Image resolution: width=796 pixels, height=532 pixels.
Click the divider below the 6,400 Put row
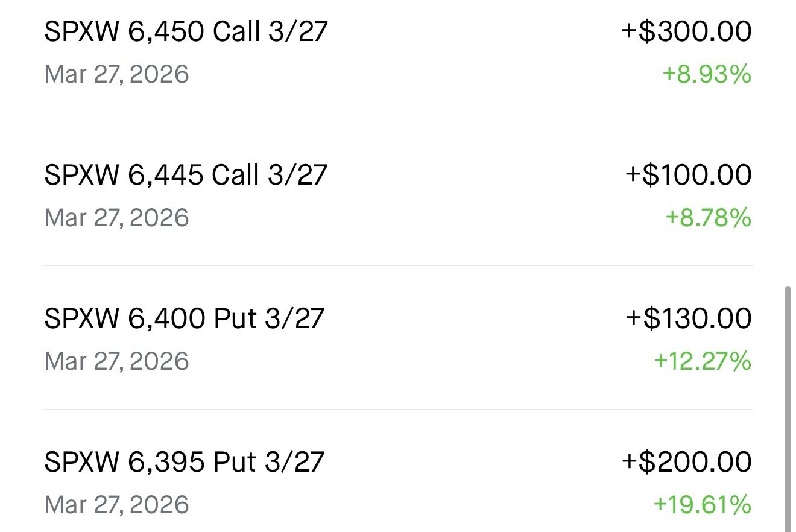[398, 410]
